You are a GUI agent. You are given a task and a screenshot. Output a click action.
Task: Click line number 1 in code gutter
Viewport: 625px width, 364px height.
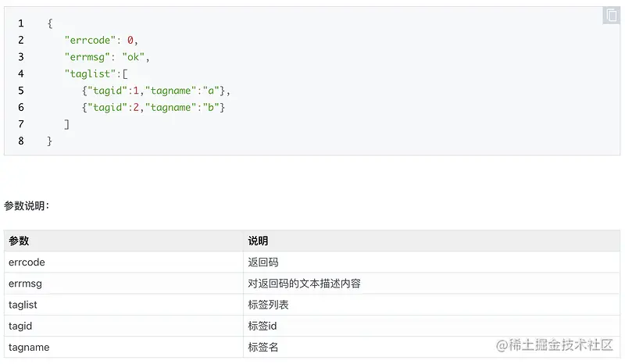tap(20, 23)
